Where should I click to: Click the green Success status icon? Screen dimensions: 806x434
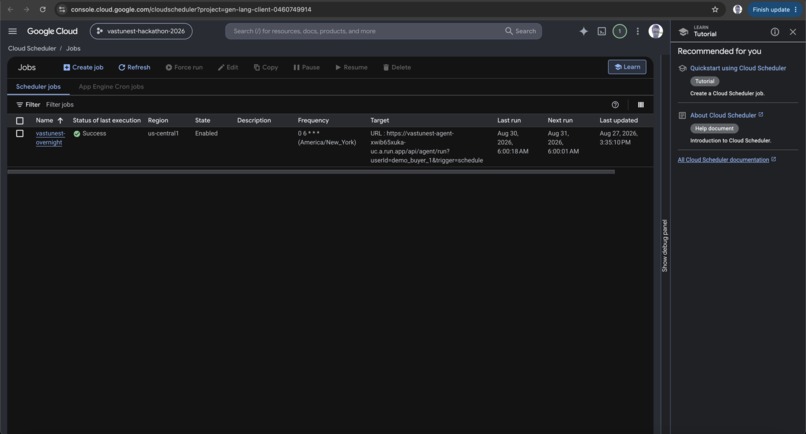pos(77,134)
